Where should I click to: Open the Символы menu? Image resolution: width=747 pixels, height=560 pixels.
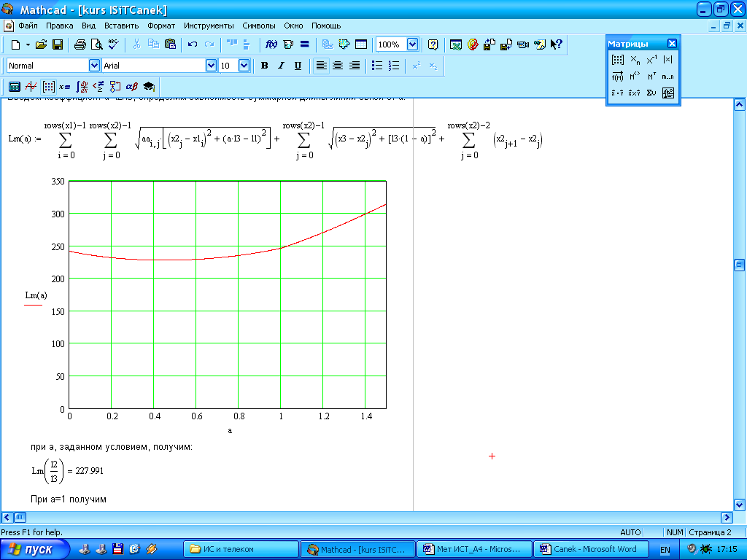[x=259, y=26]
